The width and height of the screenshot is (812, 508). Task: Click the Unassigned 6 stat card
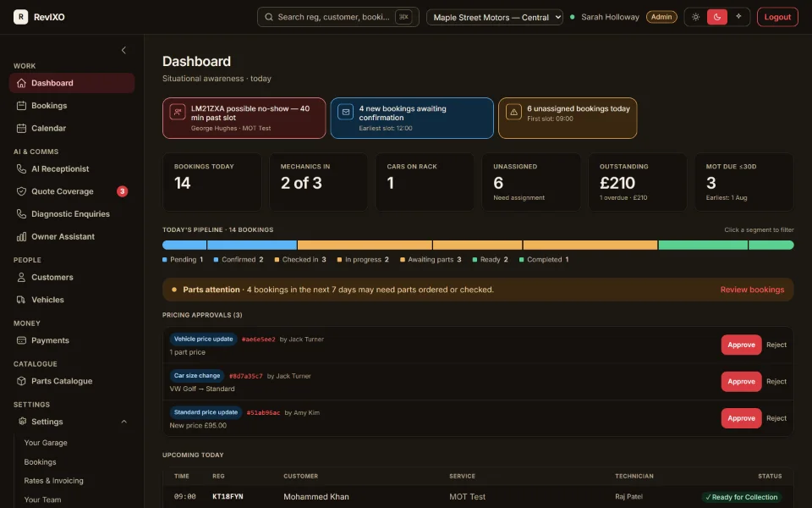pyautogui.click(x=531, y=182)
